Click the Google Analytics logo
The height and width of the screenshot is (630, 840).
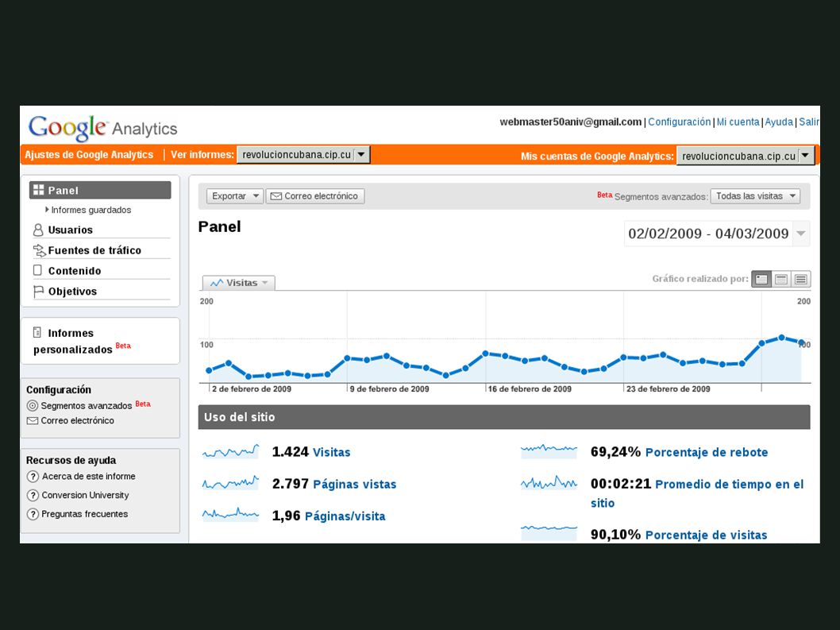point(102,128)
